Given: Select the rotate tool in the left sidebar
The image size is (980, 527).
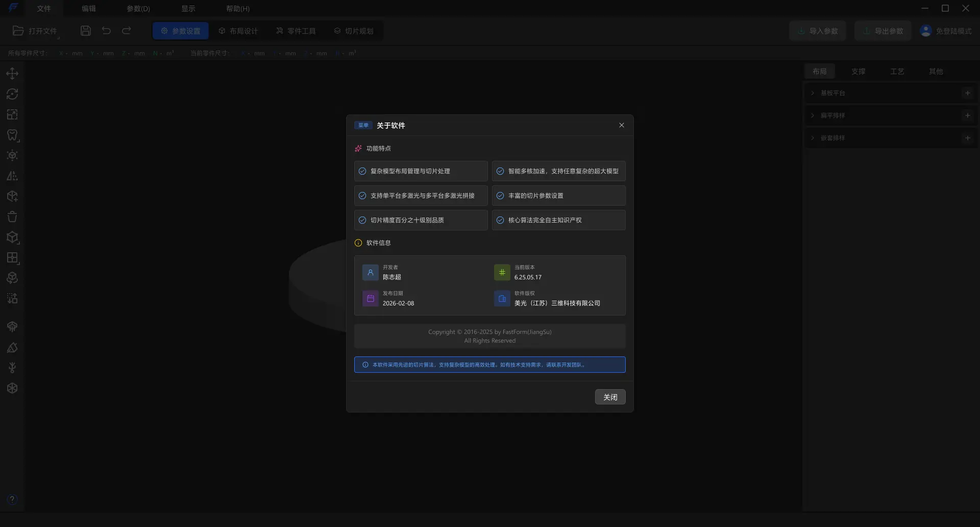Looking at the screenshot, I should click(x=12, y=94).
